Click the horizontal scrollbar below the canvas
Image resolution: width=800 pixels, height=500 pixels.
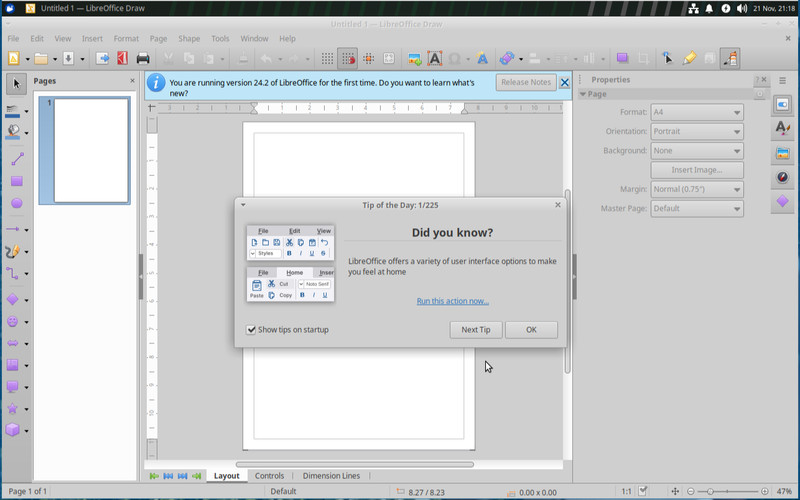(x=355, y=464)
